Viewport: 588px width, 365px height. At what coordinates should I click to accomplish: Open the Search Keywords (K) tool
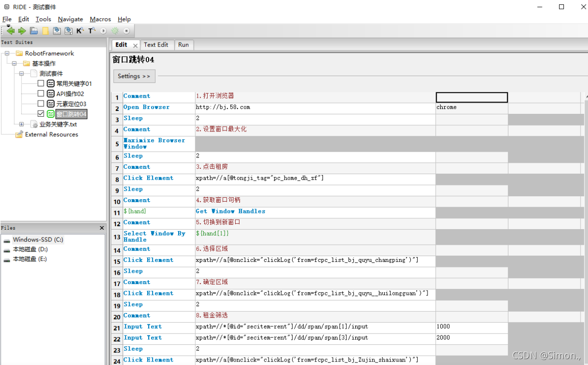(x=80, y=31)
